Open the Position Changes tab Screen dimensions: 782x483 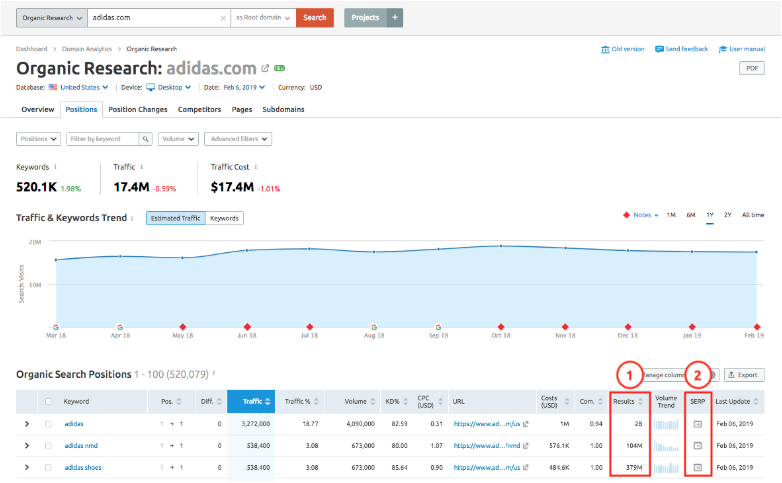[x=138, y=109]
